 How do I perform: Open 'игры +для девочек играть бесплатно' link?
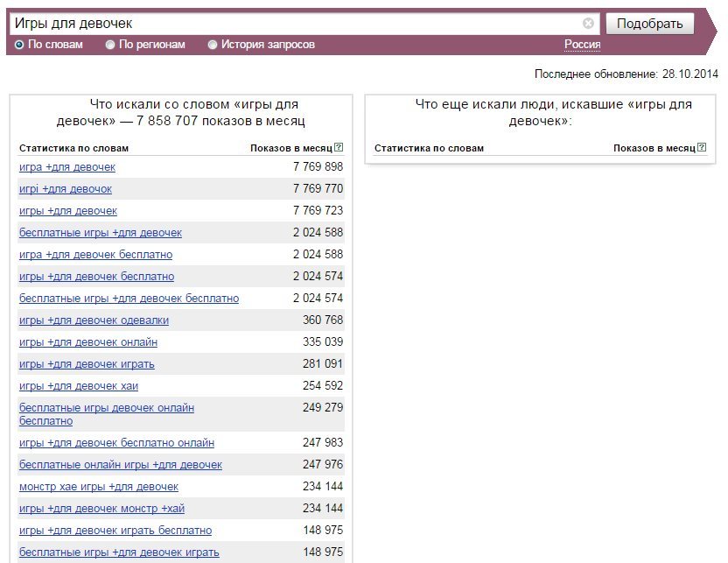point(115,530)
